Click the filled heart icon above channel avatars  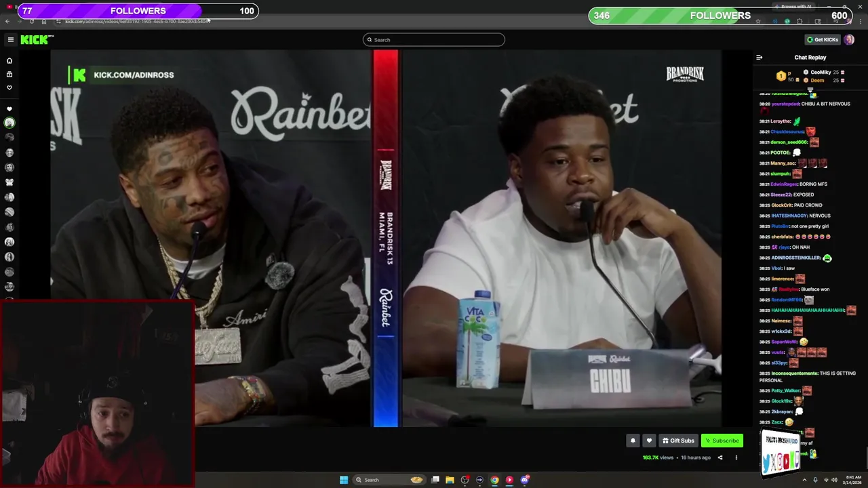pos(9,109)
